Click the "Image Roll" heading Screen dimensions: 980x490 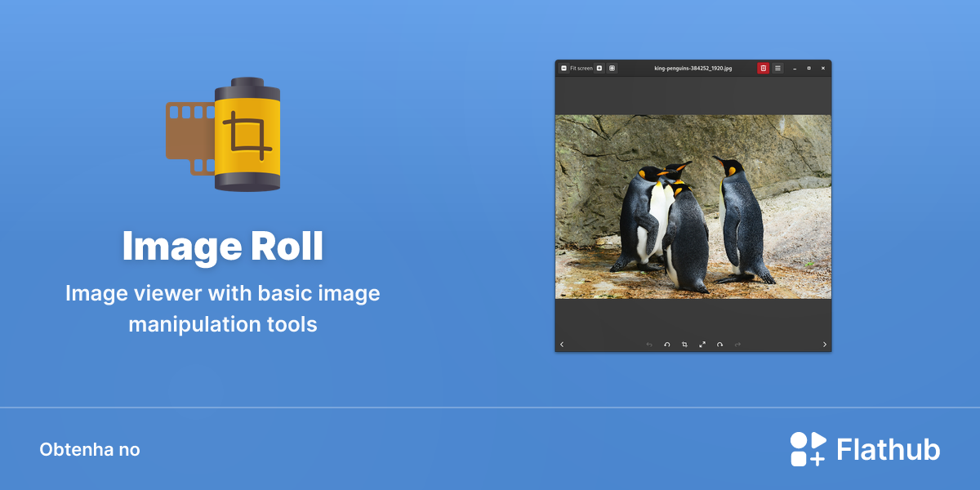223,247
